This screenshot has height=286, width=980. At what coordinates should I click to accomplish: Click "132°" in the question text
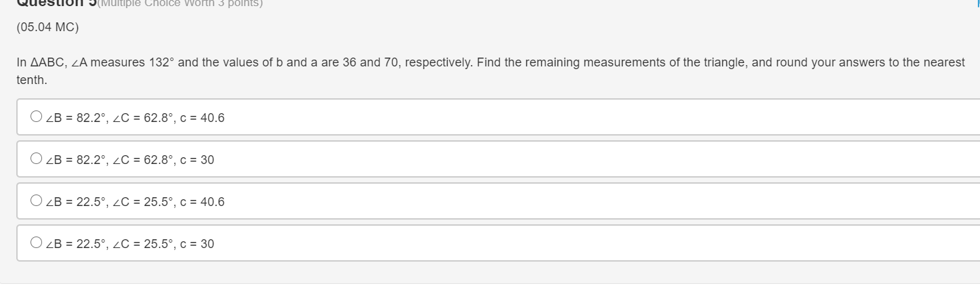(x=161, y=62)
